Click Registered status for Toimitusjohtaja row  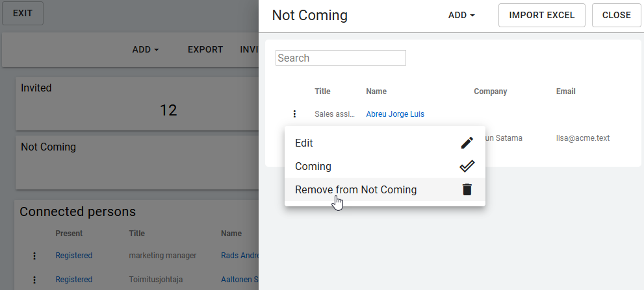tap(73, 280)
